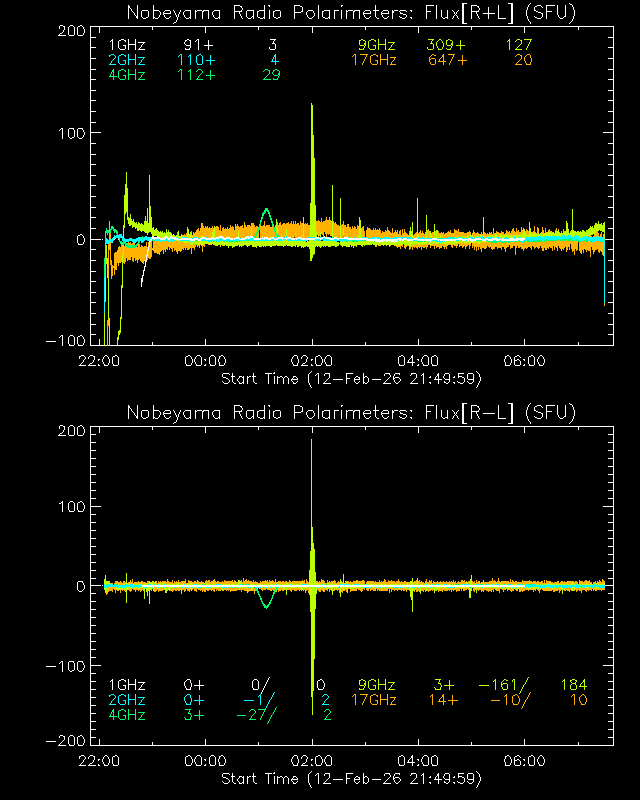Select the 17GHz legend label in top plot
This screenshot has height=800, width=640.
point(373,61)
